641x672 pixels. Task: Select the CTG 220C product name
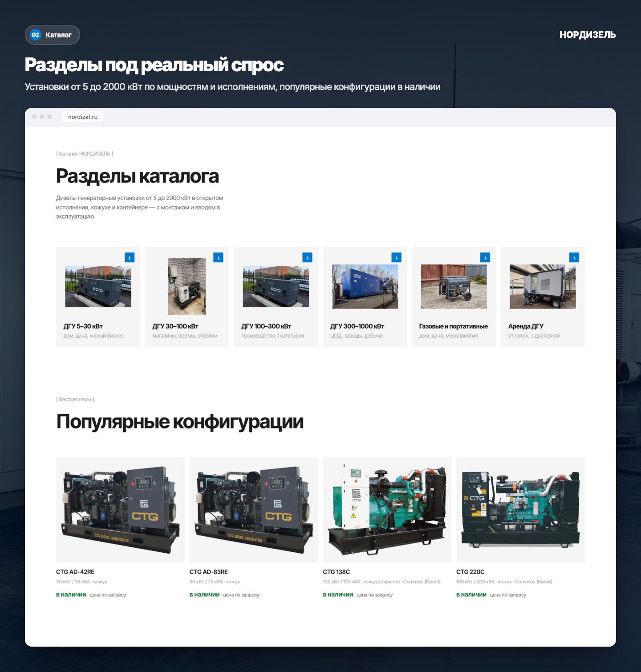tap(471, 572)
